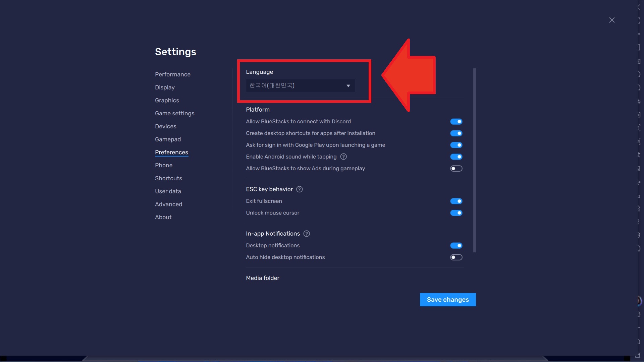The height and width of the screenshot is (362, 644).
Task: Turn off desktop shortcuts creation after installation
Action: 456,133
